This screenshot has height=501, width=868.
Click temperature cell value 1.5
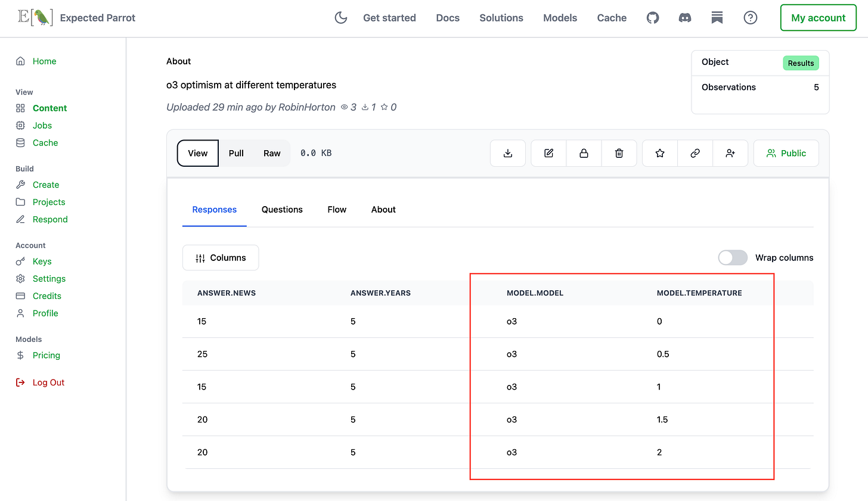662,419
